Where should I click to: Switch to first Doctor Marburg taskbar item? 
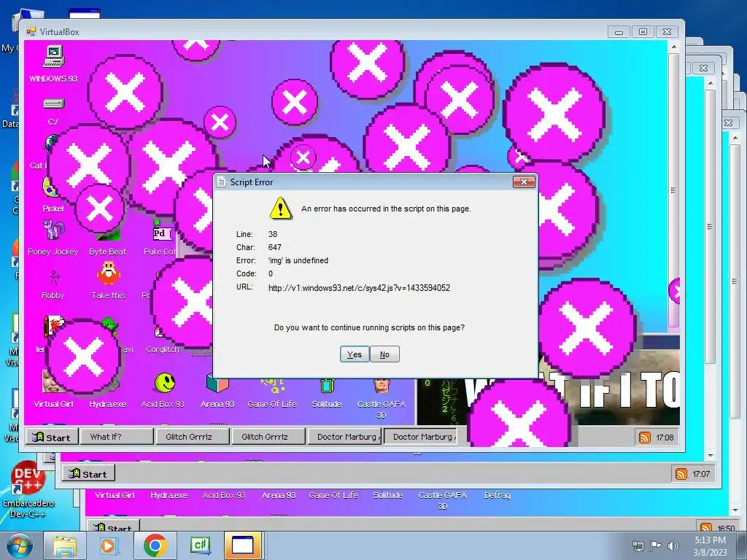344,437
